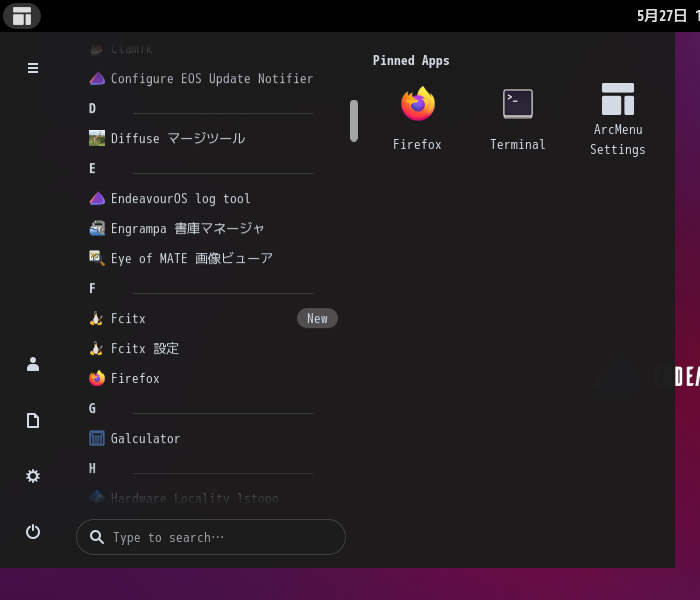Open the Documents sidebar icon
Image resolution: width=700 pixels, height=600 pixels.
(33, 421)
